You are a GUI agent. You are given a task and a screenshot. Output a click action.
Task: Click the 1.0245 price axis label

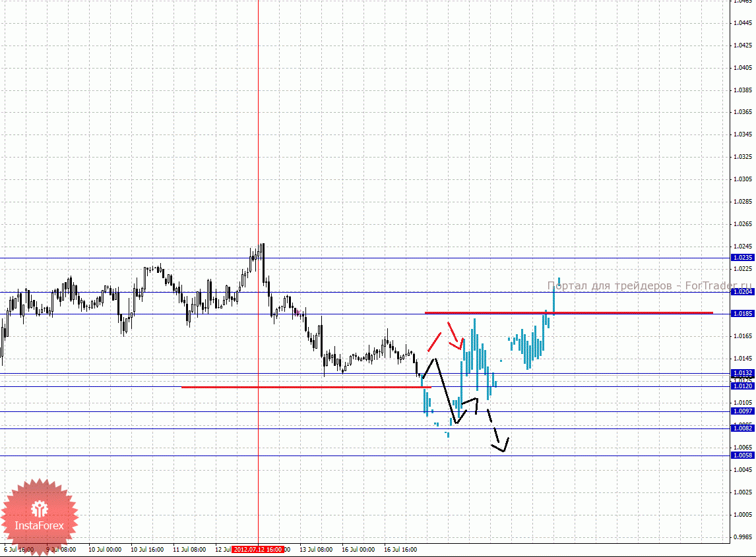[743, 247]
